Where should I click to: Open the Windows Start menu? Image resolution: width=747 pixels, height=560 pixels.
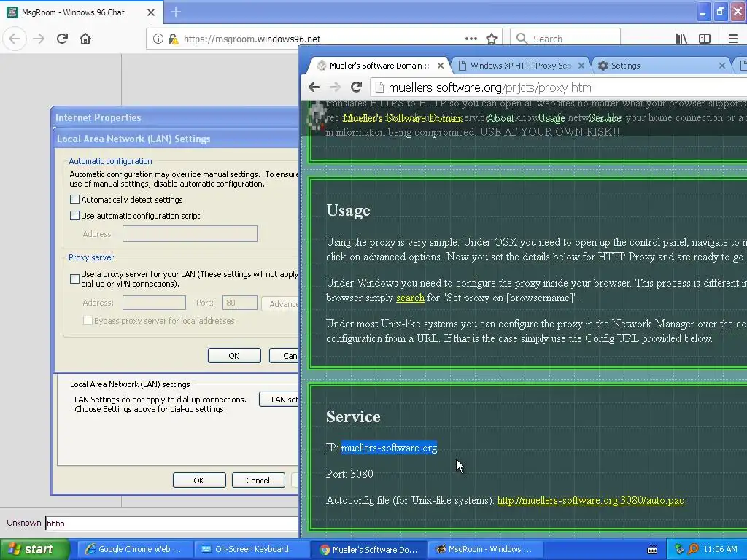click(x=34, y=550)
